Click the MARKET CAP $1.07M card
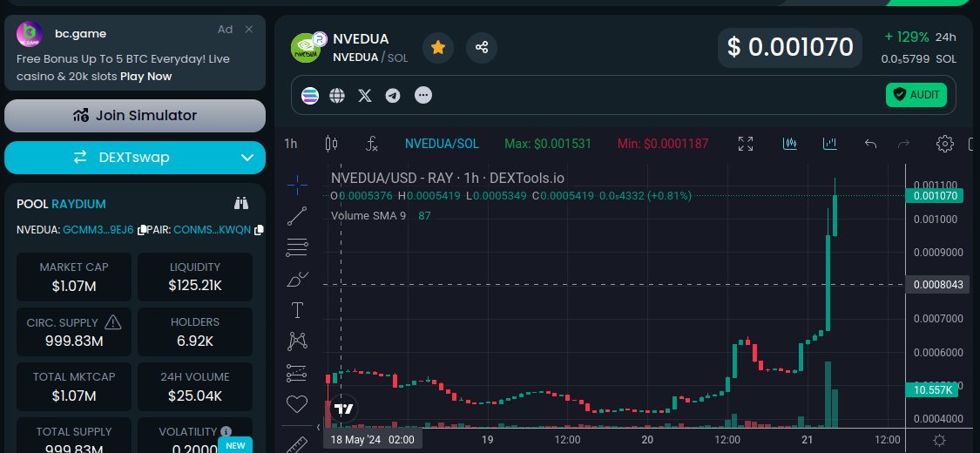The height and width of the screenshot is (453, 980). 74,277
